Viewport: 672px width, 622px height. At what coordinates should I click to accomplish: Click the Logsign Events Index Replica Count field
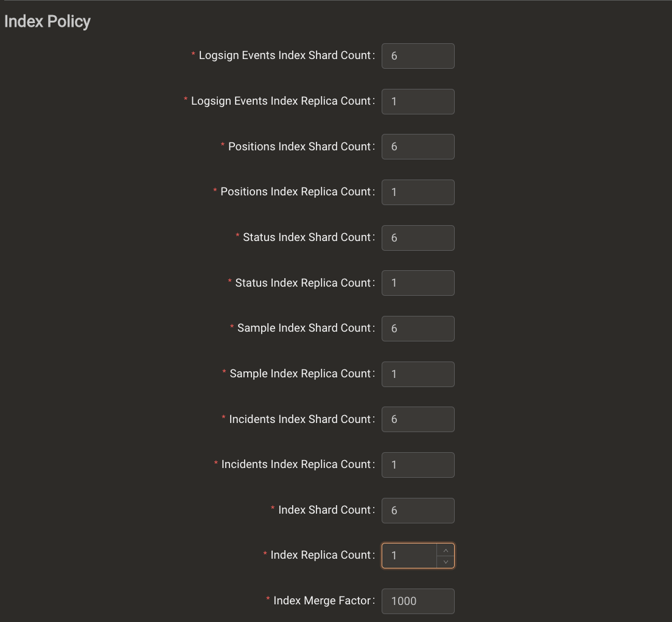418,101
